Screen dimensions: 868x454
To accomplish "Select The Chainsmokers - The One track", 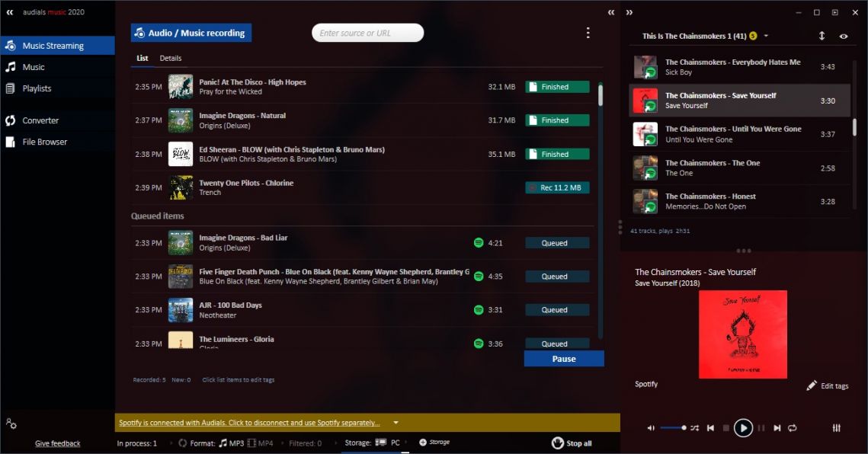I will (739, 168).
